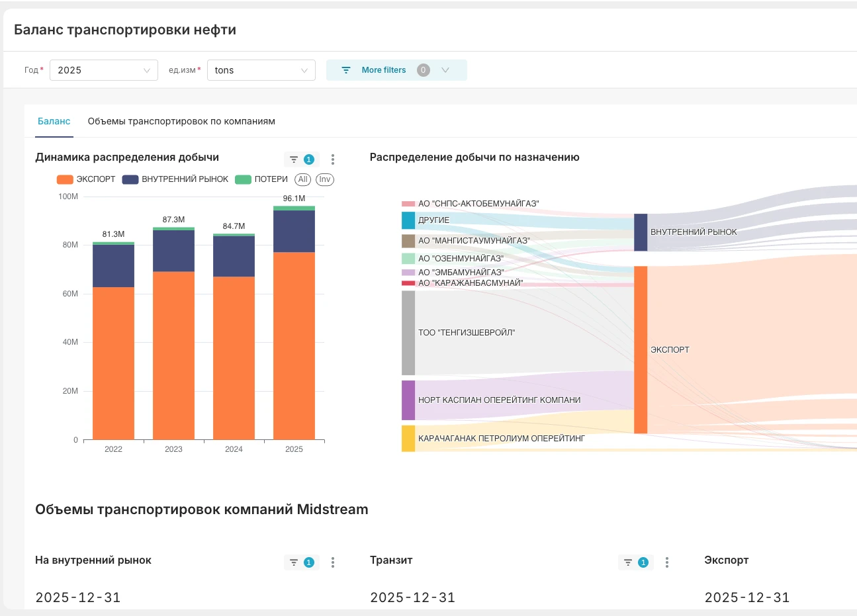Open three-dot menu of Транзит card

click(667, 562)
